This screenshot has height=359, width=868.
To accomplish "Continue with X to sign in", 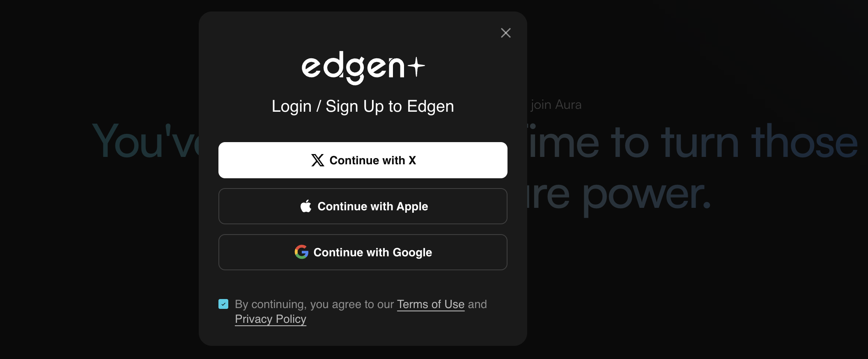I will tap(363, 160).
